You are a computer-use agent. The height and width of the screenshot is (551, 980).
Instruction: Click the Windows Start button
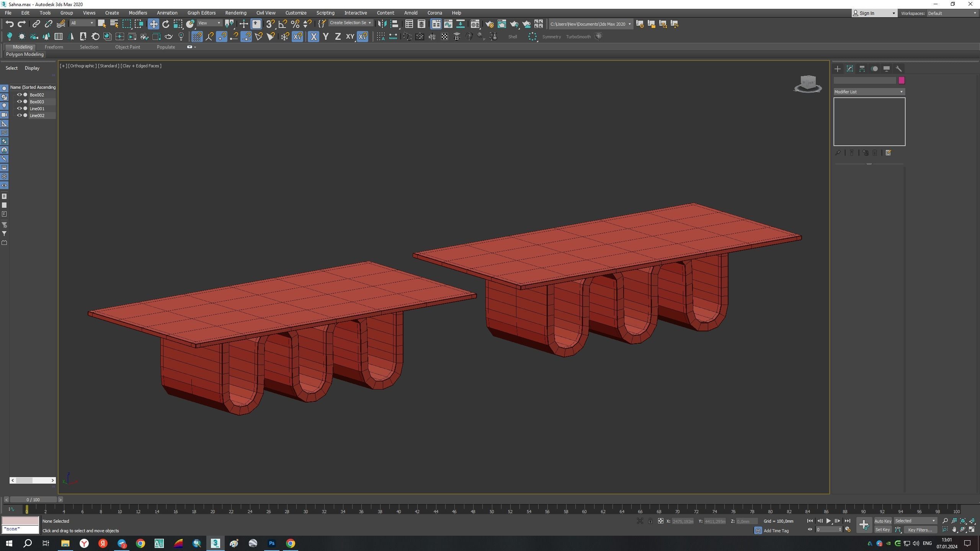pyautogui.click(x=9, y=543)
